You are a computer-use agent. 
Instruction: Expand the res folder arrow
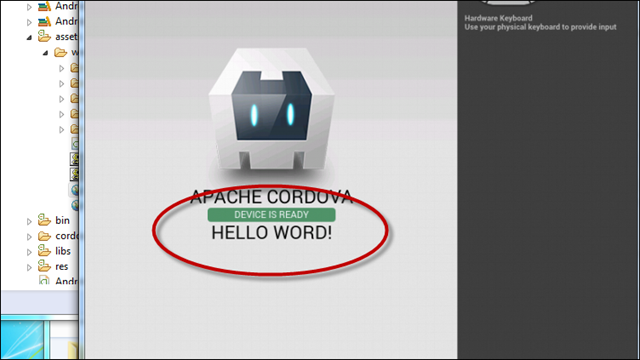pyautogui.click(x=29, y=267)
